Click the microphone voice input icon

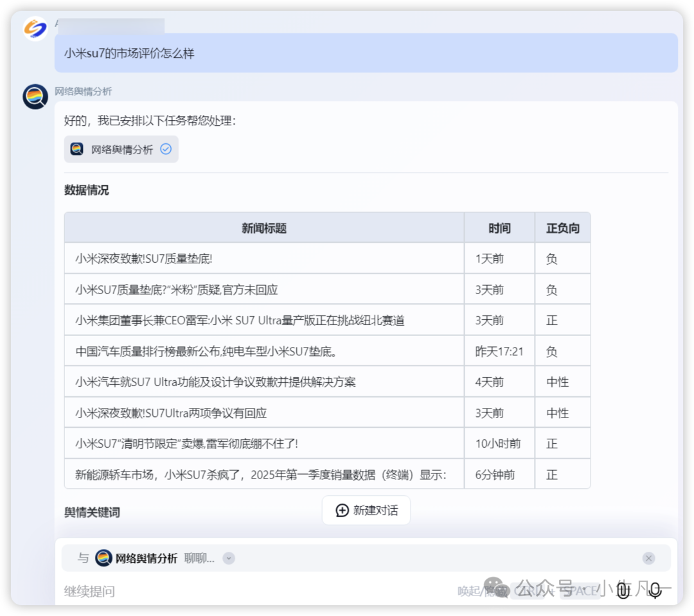pyautogui.click(x=655, y=590)
